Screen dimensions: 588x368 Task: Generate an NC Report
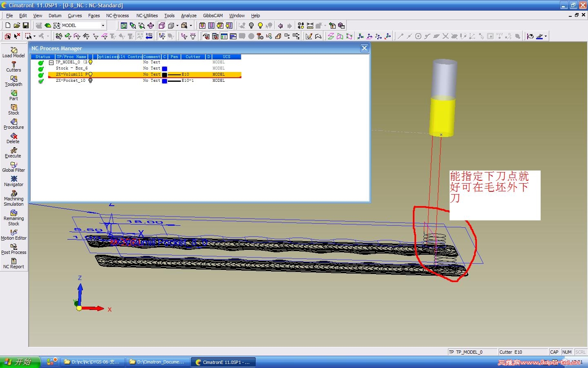point(14,263)
